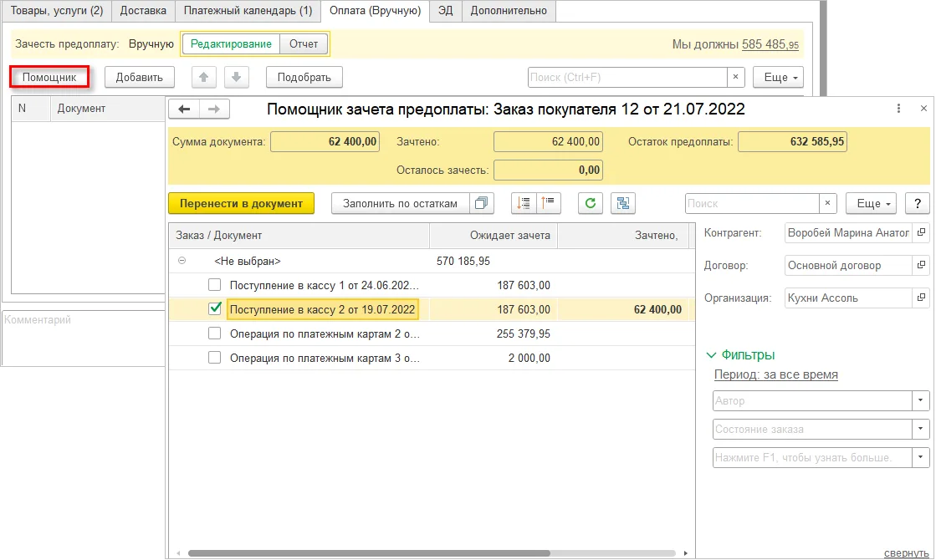
Task: Click the Подобрать button
Action: [304, 78]
